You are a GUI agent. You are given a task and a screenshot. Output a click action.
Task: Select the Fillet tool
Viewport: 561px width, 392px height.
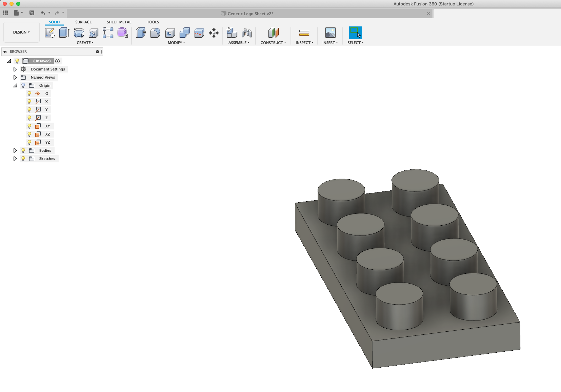click(155, 33)
